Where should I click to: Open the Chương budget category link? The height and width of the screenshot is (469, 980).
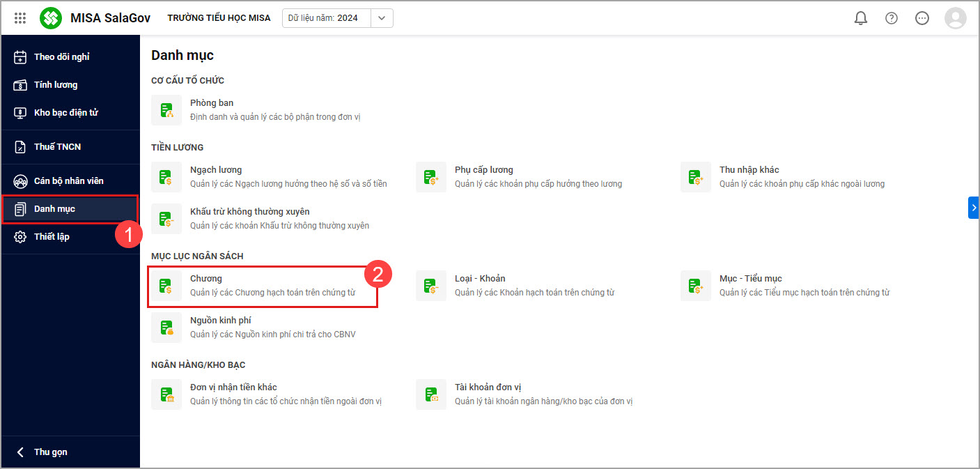pos(206,279)
